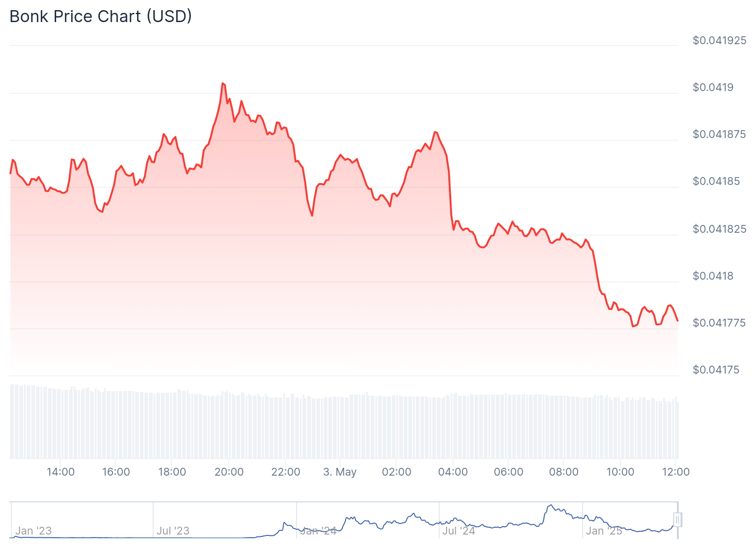
Task: Click the 08:00 time axis label
Action: click(x=564, y=472)
